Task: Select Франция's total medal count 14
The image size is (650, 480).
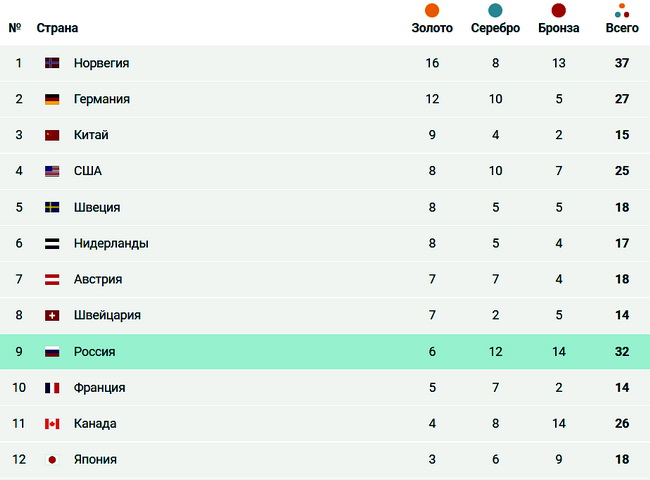Action: [622, 387]
